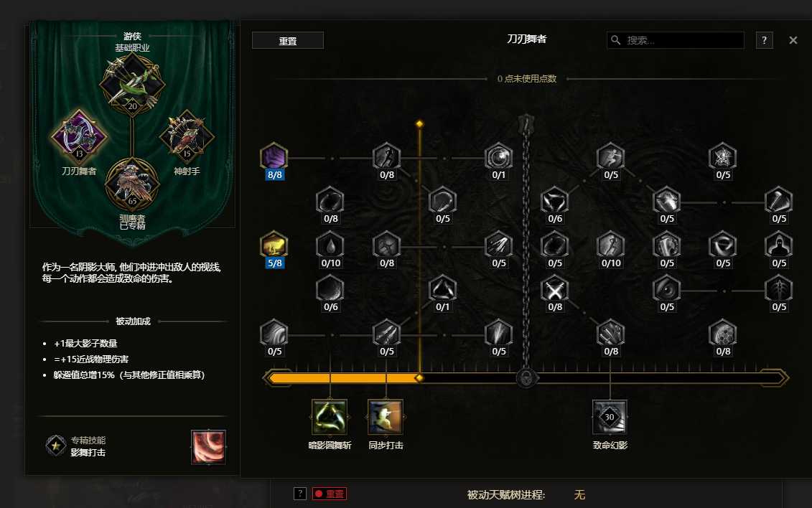Click the padlock on the progress bar
The height and width of the screenshot is (508, 812).
pos(526,377)
